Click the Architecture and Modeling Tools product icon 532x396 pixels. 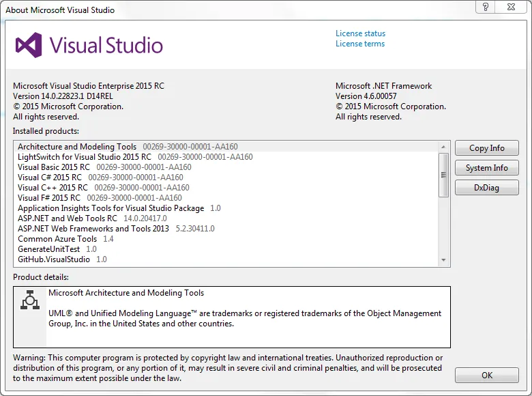tap(30, 300)
